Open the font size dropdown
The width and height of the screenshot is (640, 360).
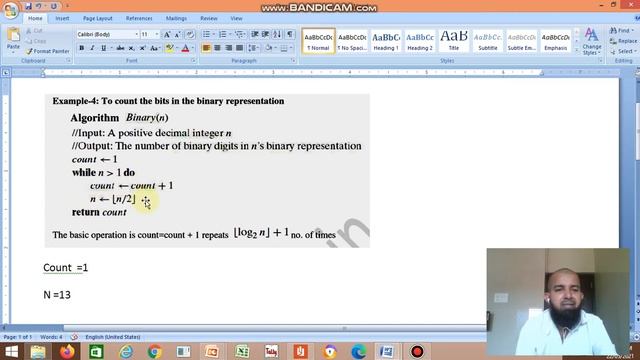coord(157,35)
